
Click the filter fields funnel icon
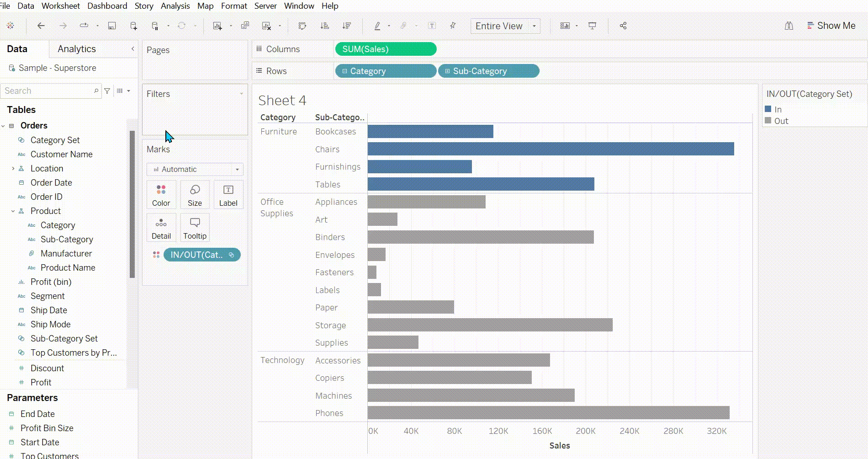click(x=107, y=91)
